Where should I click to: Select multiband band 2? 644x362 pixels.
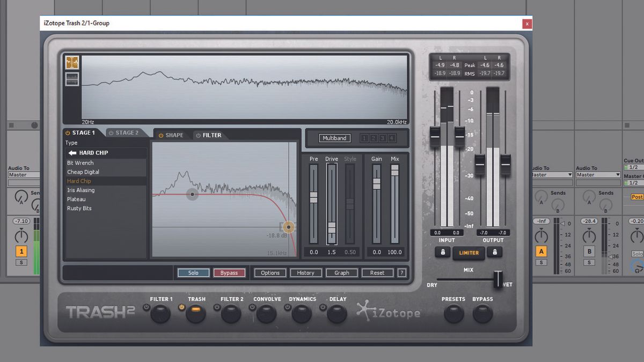point(374,138)
